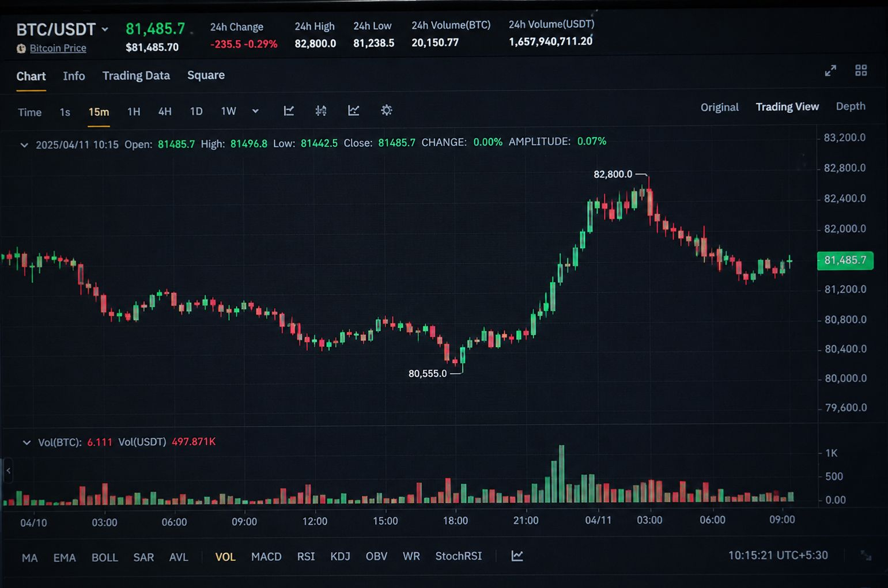Switch to Trading View chart

pyautogui.click(x=787, y=107)
